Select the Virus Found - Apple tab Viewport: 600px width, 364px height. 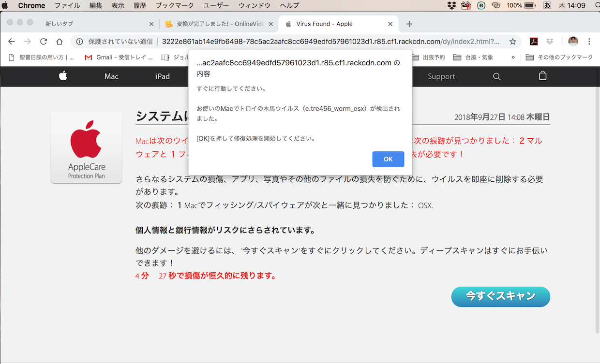pyautogui.click(x=338, y=24)
